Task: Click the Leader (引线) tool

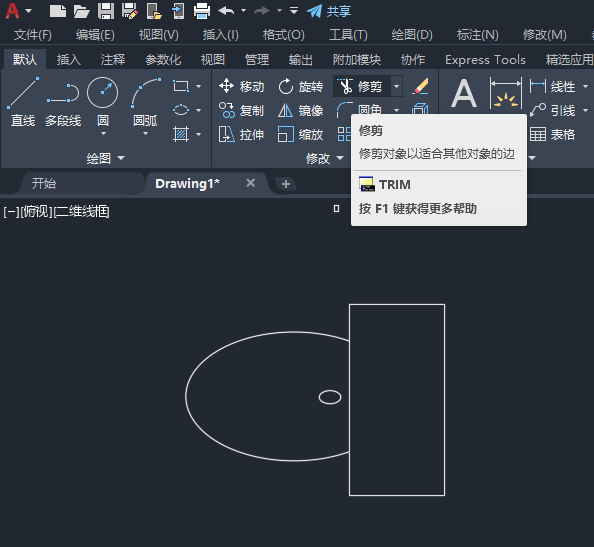Action: (552, 110)
